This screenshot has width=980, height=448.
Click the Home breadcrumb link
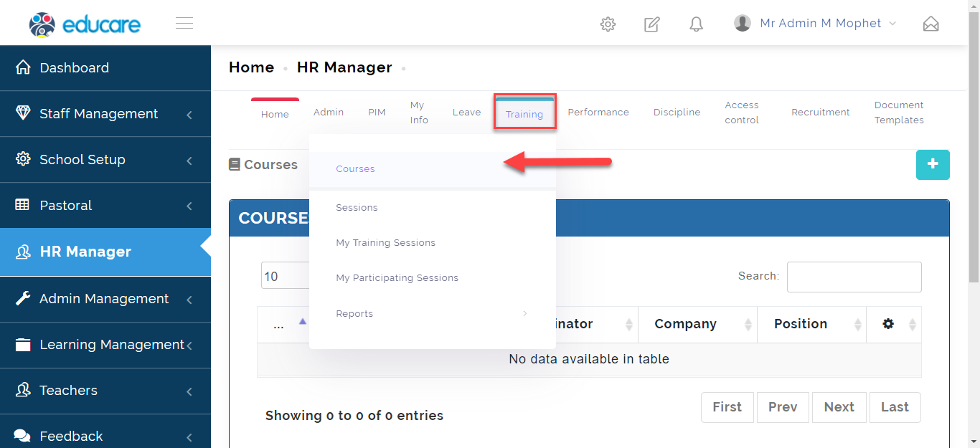[x=251, y=67]
